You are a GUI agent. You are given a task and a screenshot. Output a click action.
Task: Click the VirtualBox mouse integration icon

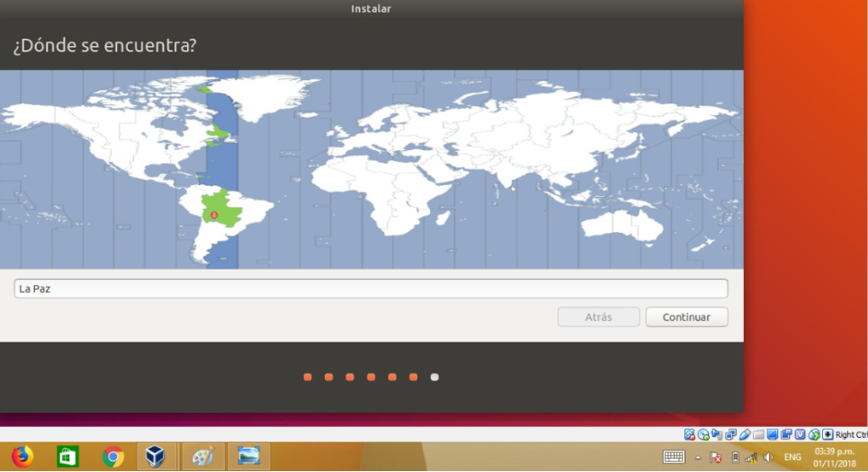(814, 434)
